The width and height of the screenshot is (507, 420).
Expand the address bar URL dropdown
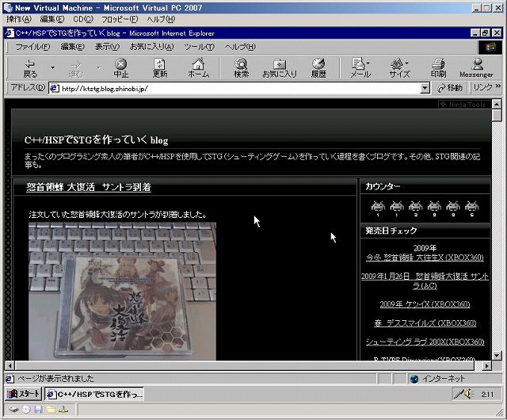tap(425, 88)
